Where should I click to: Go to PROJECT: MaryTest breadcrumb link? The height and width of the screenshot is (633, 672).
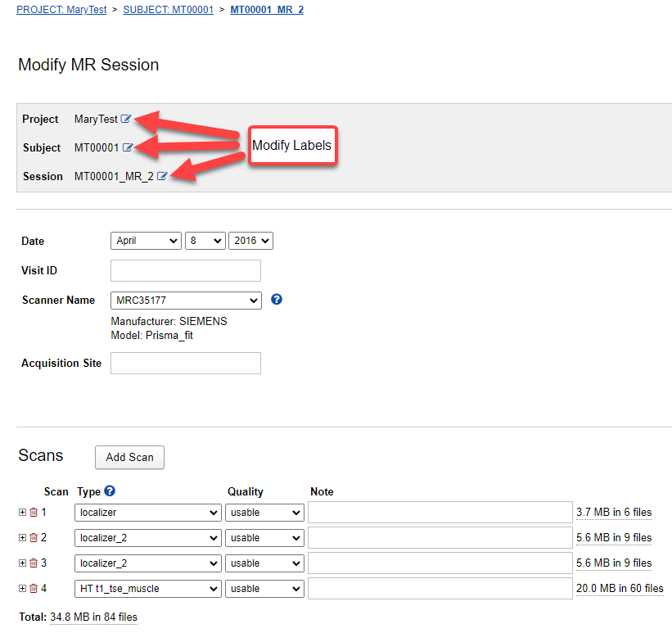point(61,10)
